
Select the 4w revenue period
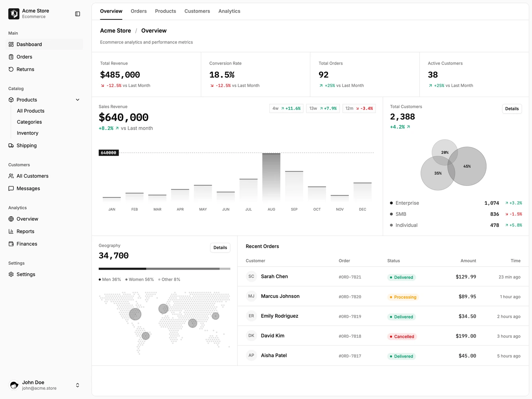286,108
